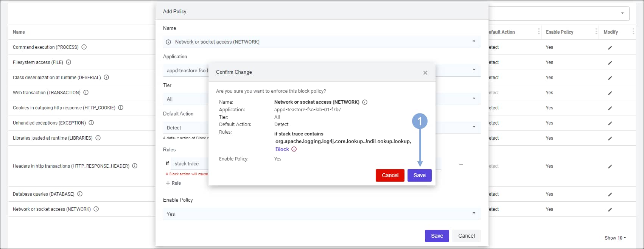Viewport: 644px width, 249px height.
Task: View info icon next to NETWORK name in dialog
Action: coord(365,102)
